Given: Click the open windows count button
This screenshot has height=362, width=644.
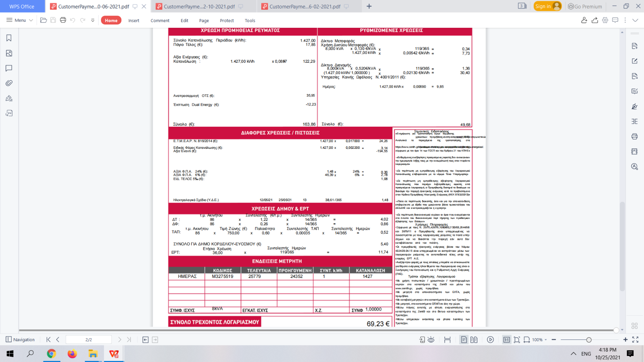Looking at the screenshot, I should tap(522, 6).
